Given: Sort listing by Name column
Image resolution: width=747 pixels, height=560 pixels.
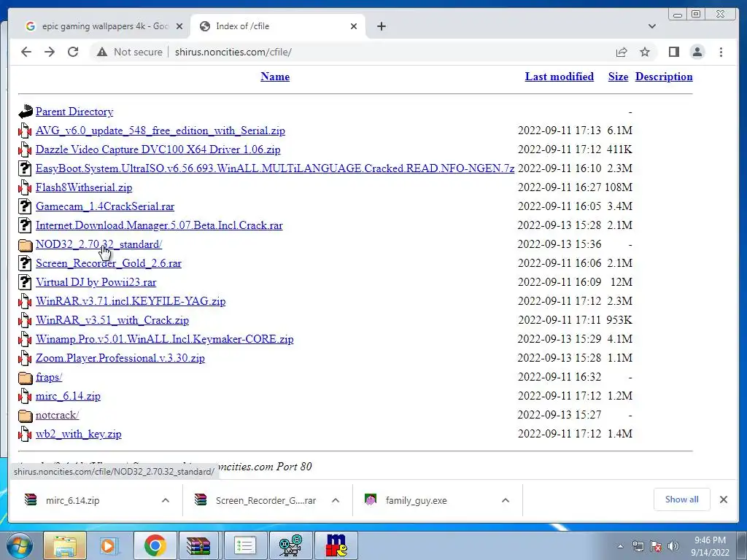Looking at the screenshot, I should (x=275, y=77).
